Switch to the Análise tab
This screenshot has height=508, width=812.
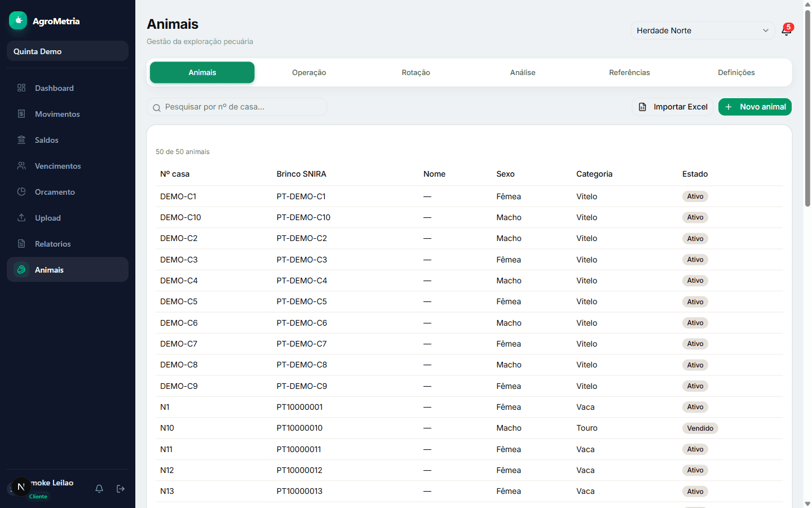(x=523, y=72)
